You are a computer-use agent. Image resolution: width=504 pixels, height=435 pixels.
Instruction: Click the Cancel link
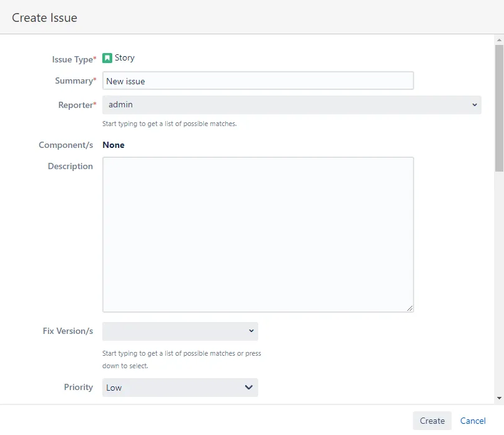click(x=473, y=421)
